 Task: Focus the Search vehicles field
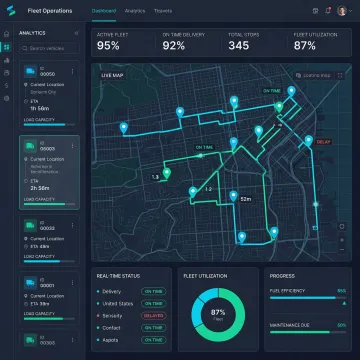(x=49, y=48)
